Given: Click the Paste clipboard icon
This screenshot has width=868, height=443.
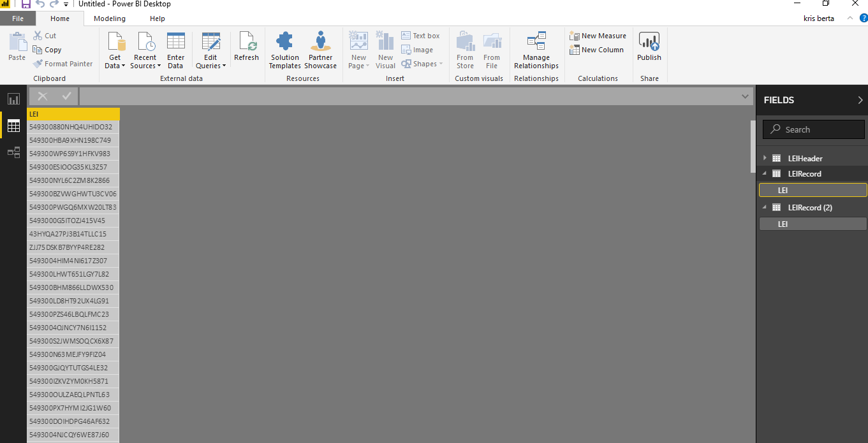Looking at the screenshot, I should pyautogui.click(x=17, y=47).
